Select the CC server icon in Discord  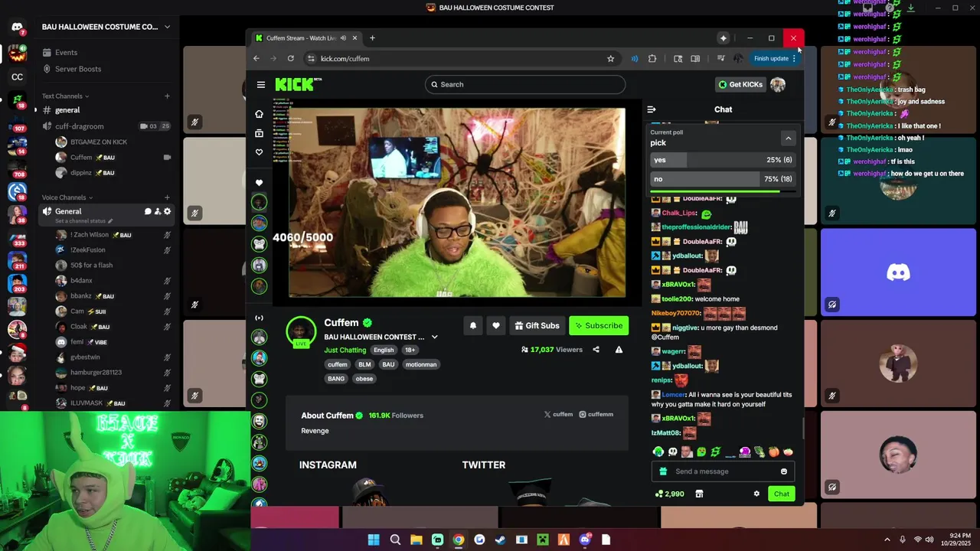pyautogui.click(x=17, y=77)
